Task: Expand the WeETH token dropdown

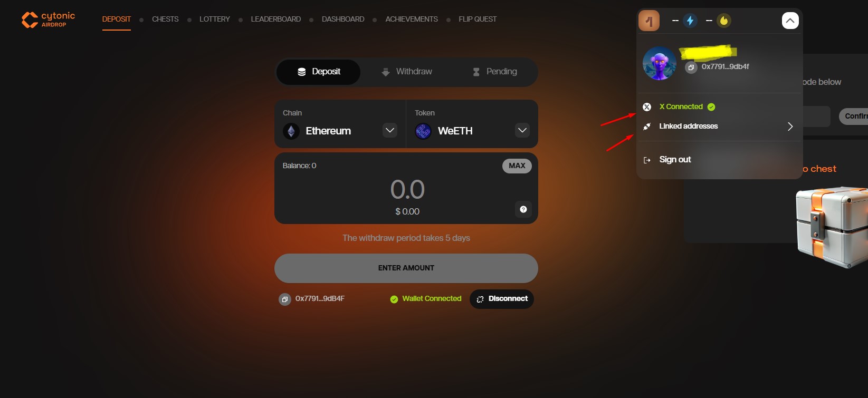Action: tap(522, 130)
